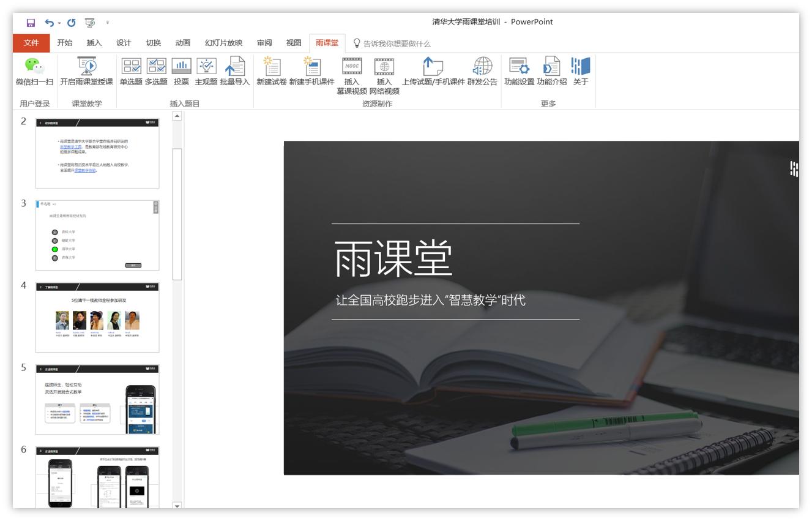Open the Undo history dropdown arrow
The height and width of the screenshot is (521, 812).
point(59,23)
